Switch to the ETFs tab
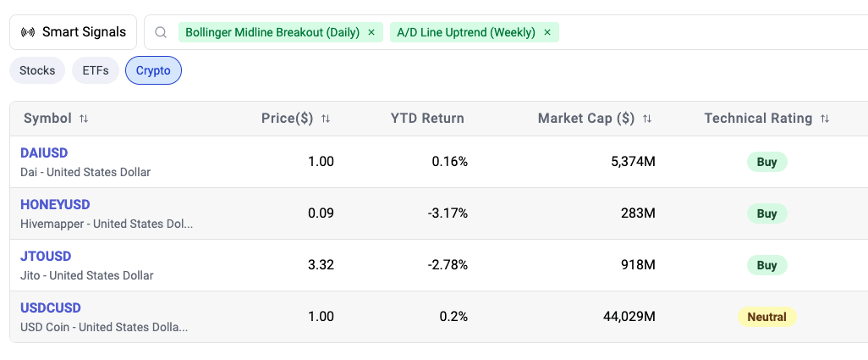868x360 pixels. (96, 70)
